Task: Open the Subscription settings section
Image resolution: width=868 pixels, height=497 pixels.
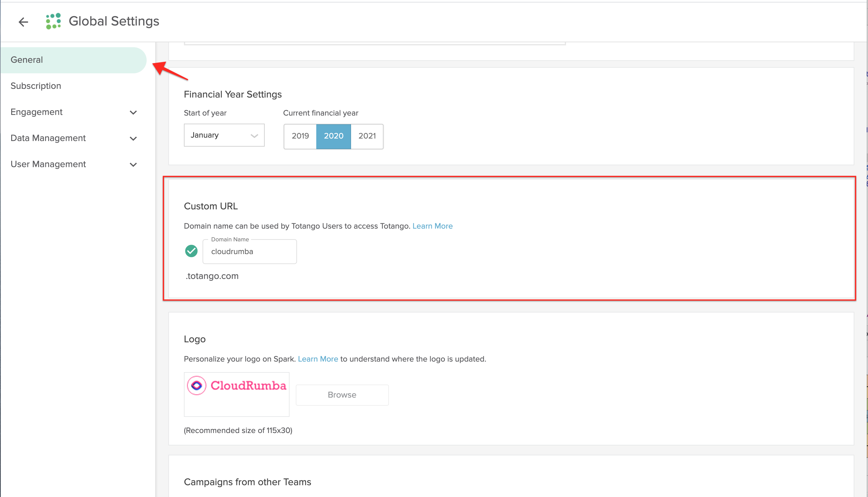Action: click(x=36, y=86)
